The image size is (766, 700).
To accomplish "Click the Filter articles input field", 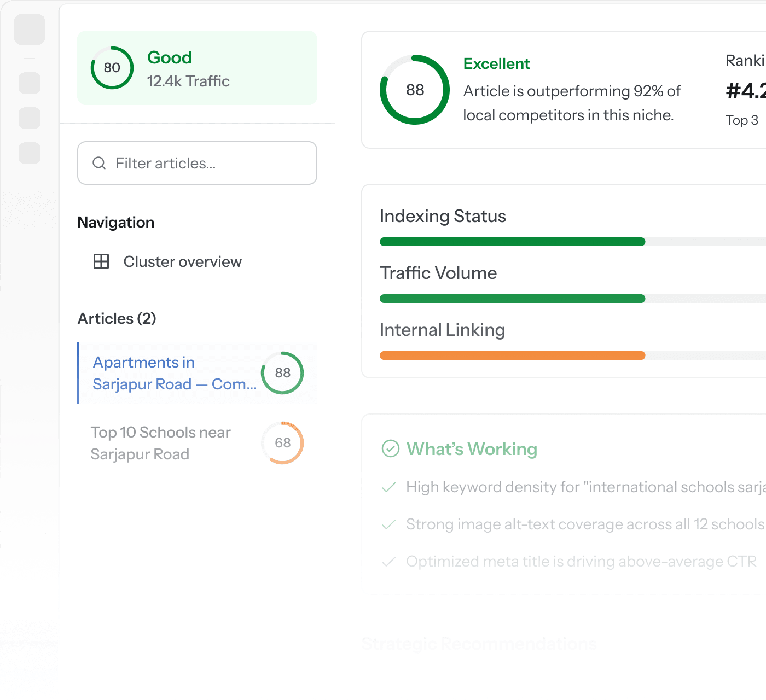I will 197,163.
